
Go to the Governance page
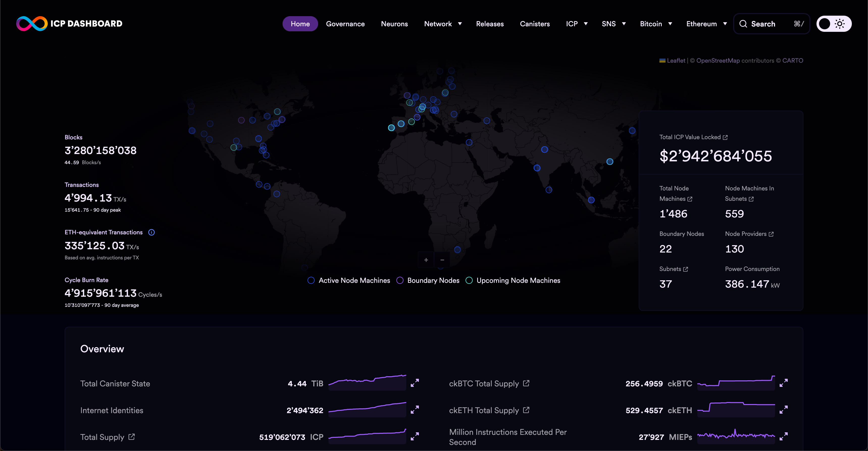click(345, 23)
